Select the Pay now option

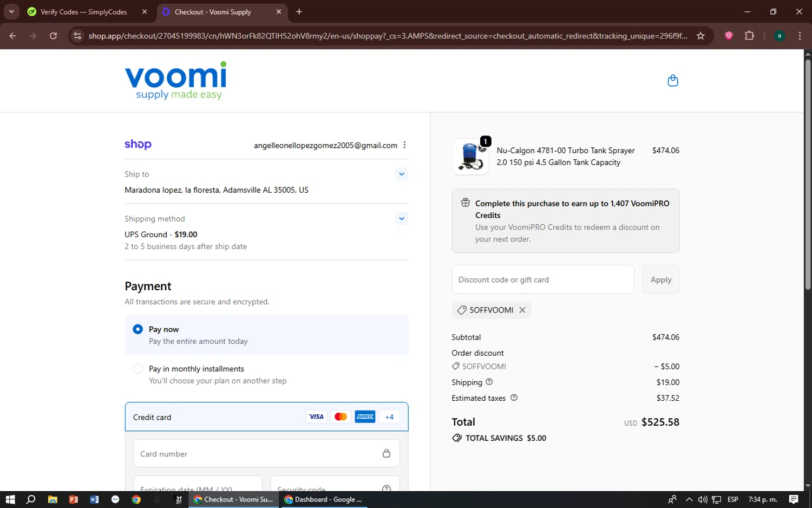point(266,335)
